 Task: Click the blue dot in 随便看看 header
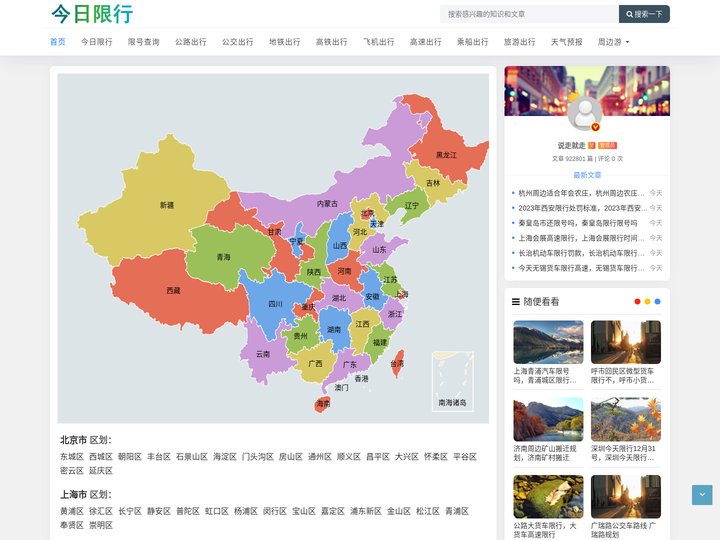658,302
